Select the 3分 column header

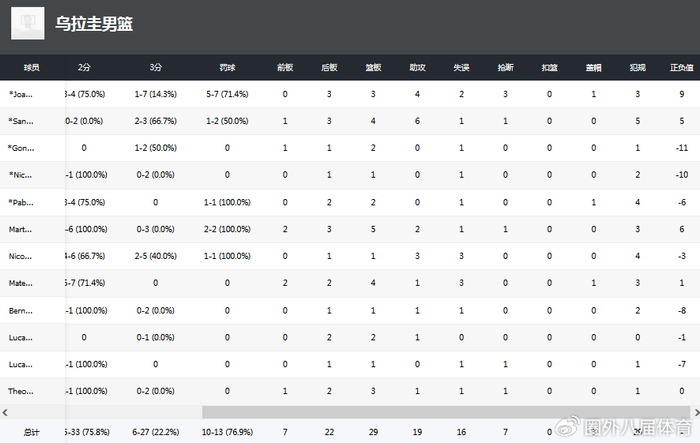click(x=155, y=67)
